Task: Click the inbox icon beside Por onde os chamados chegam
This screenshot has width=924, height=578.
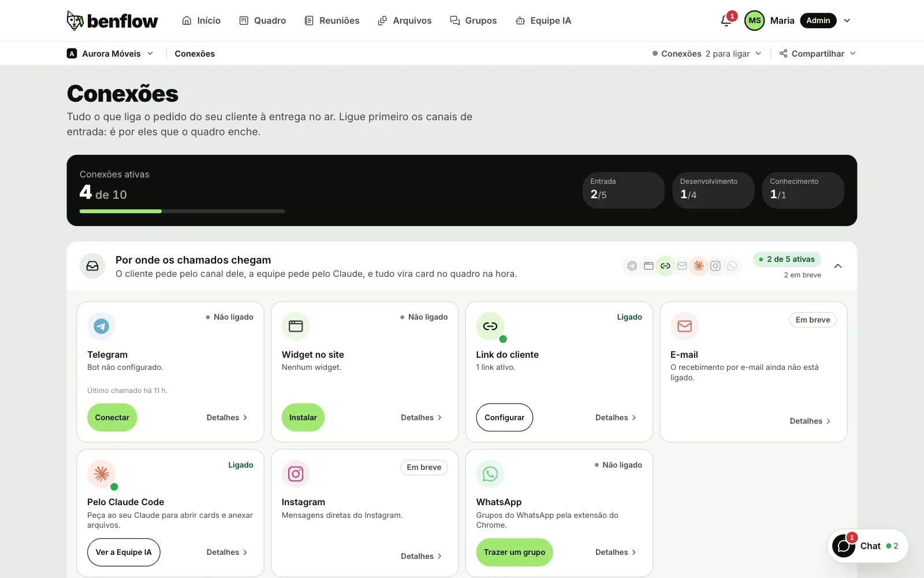Action: (92, 266)
